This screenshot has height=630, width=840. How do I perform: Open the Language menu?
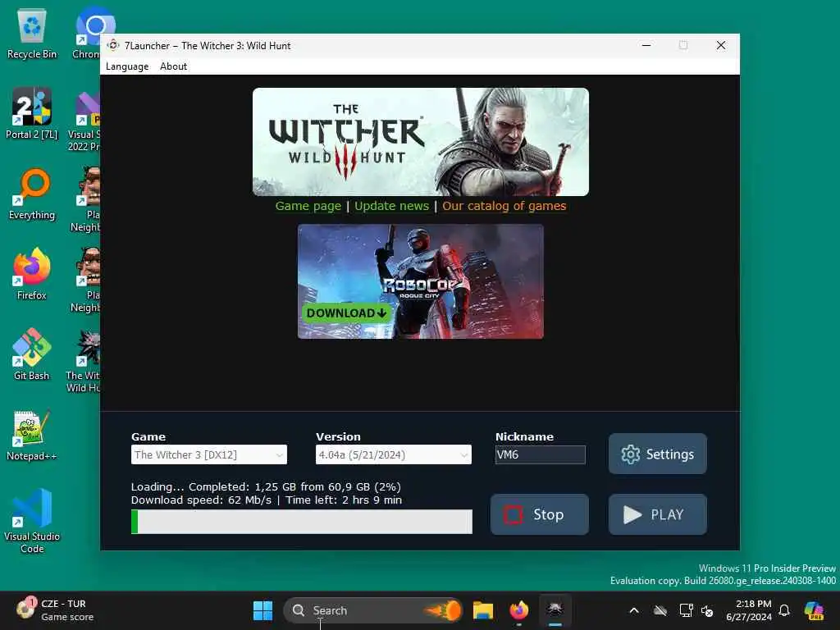pyautogui.click(x=127, y=66)
